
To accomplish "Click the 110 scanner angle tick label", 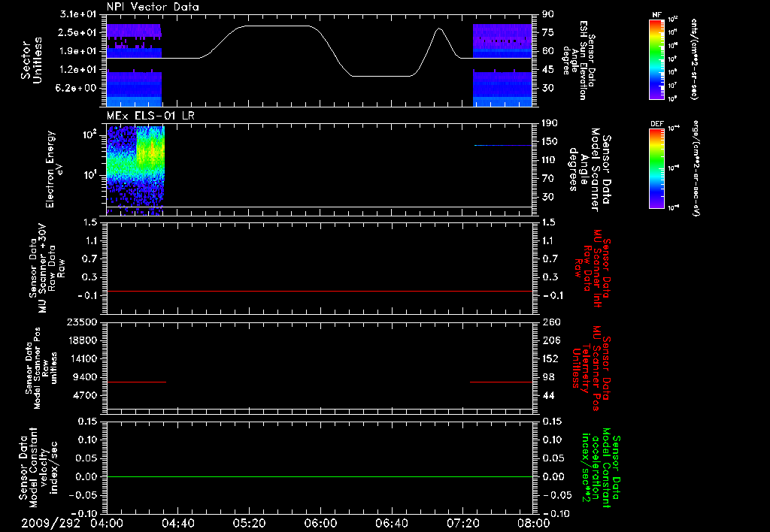I will (x=550, y=160).
